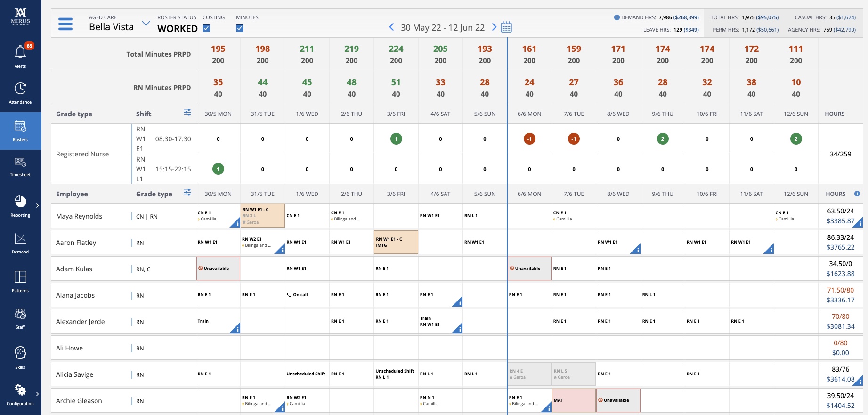Click Registered Nurse hours 34/259

[x=840, y=154]
